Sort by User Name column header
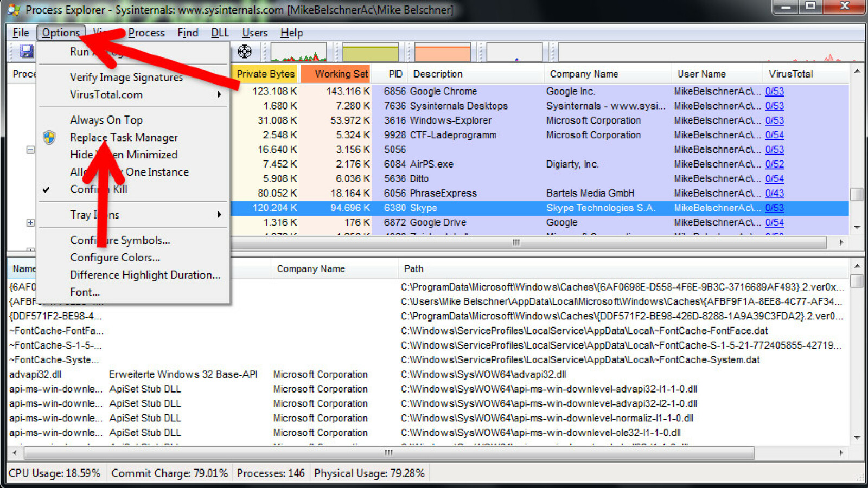868x488 pixels. [717, 74]
